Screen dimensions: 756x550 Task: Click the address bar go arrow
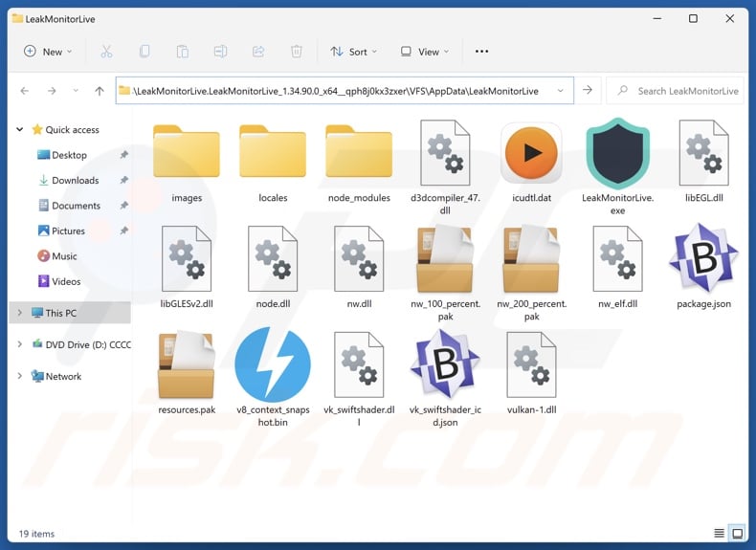point(588,90)
